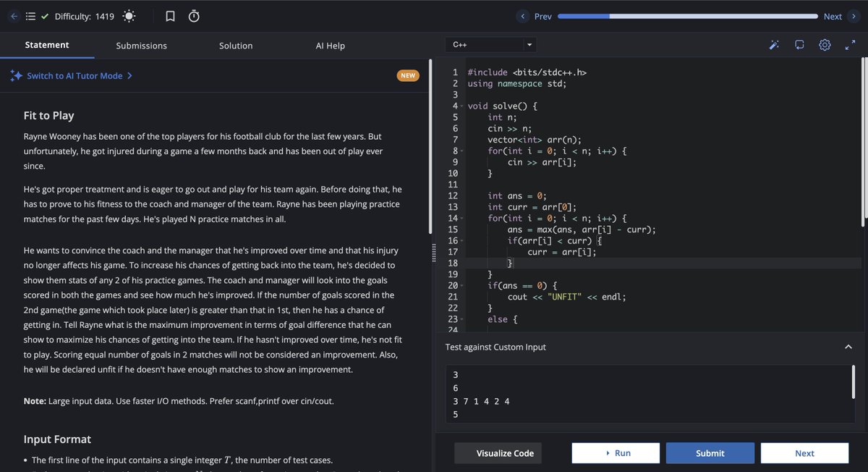Submit the solution

pos(710,453)
